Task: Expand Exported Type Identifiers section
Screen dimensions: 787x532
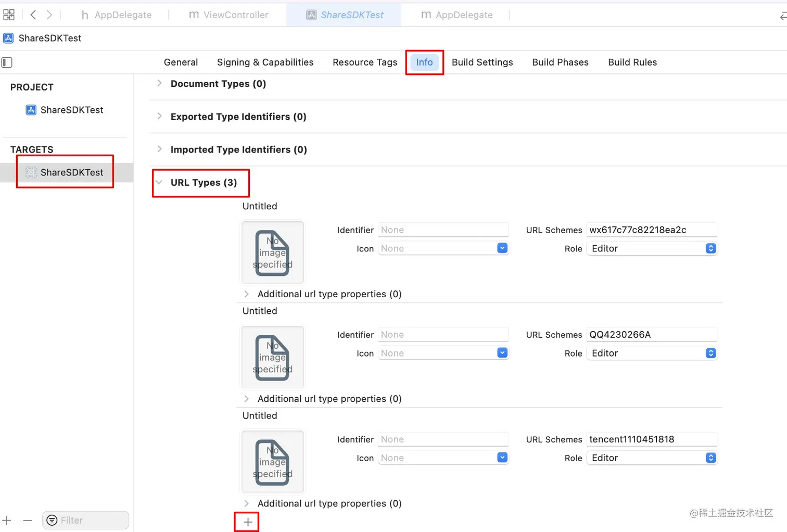Action: [159, 116]
